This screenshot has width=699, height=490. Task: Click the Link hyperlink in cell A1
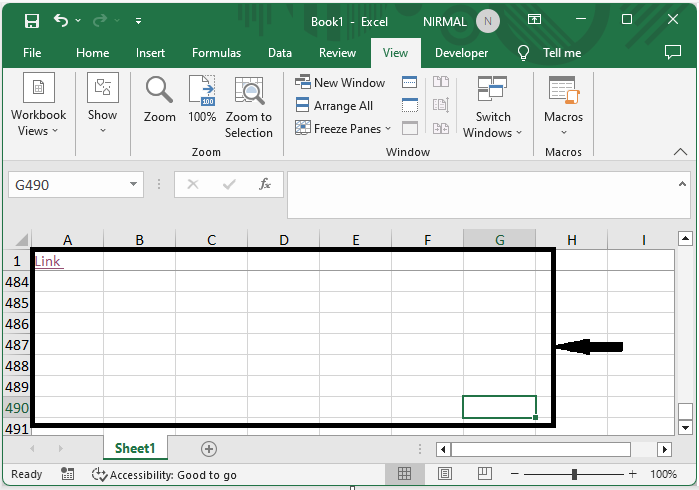48,261
